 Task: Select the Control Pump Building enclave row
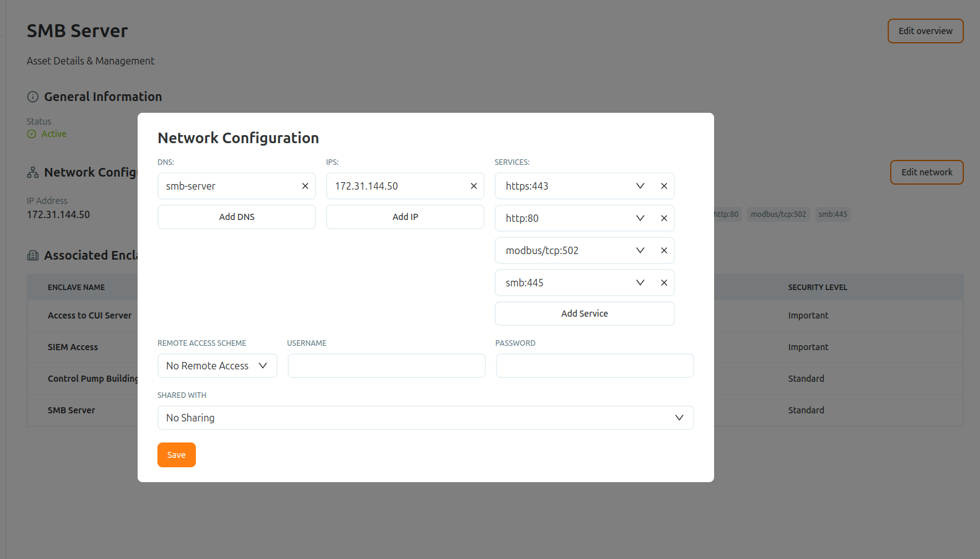(495, 379)
